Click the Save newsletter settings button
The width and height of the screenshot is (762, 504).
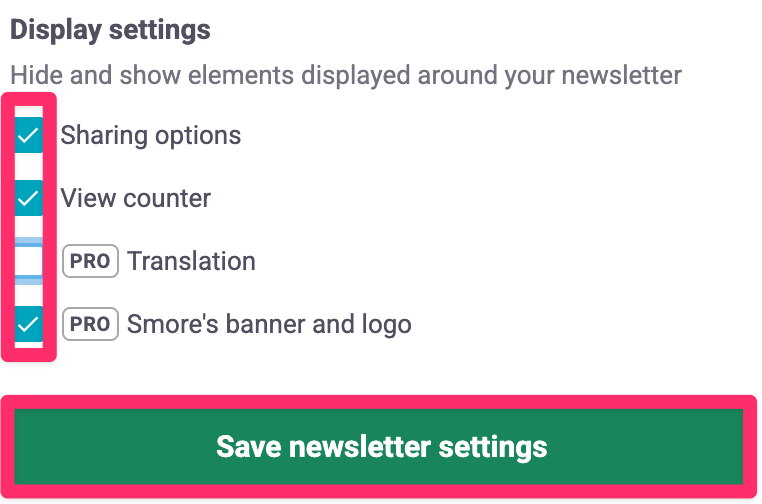coord(380,446)
